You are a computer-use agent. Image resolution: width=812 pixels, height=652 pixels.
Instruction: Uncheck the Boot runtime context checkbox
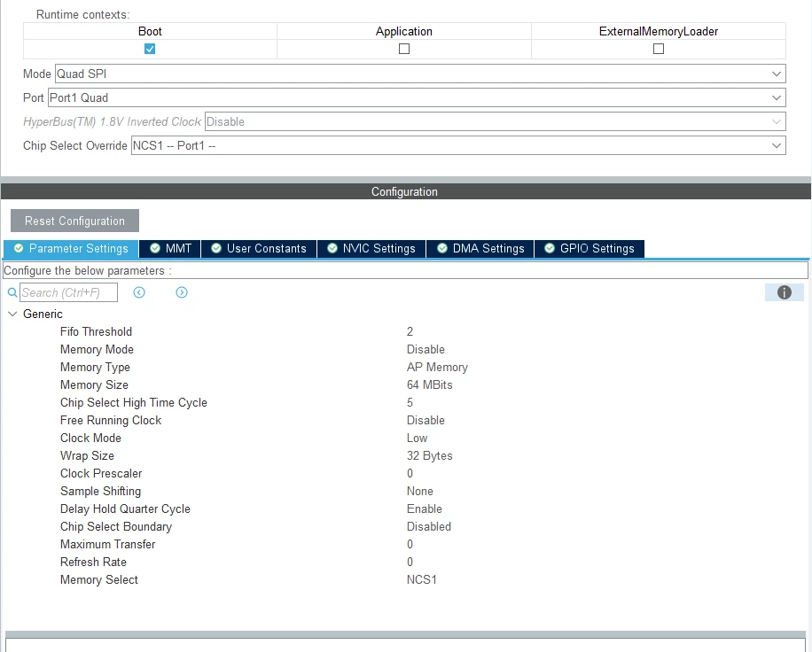(x=150, y=49)
